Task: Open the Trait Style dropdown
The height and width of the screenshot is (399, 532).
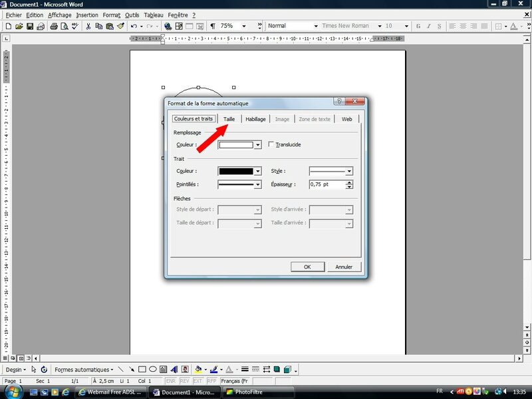Action: [349, 171]
